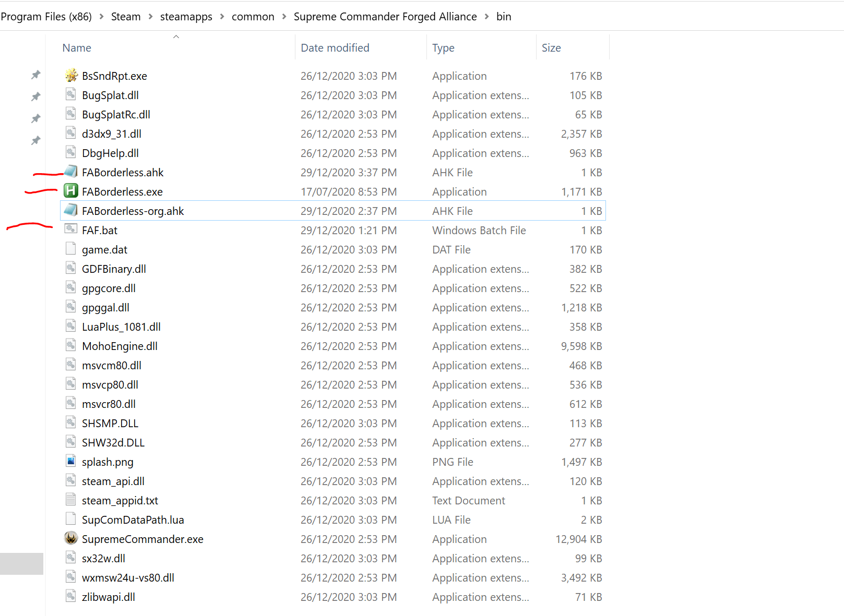
Task: Click the GDFBinary.dll file icon
Action: coord(71,268)
